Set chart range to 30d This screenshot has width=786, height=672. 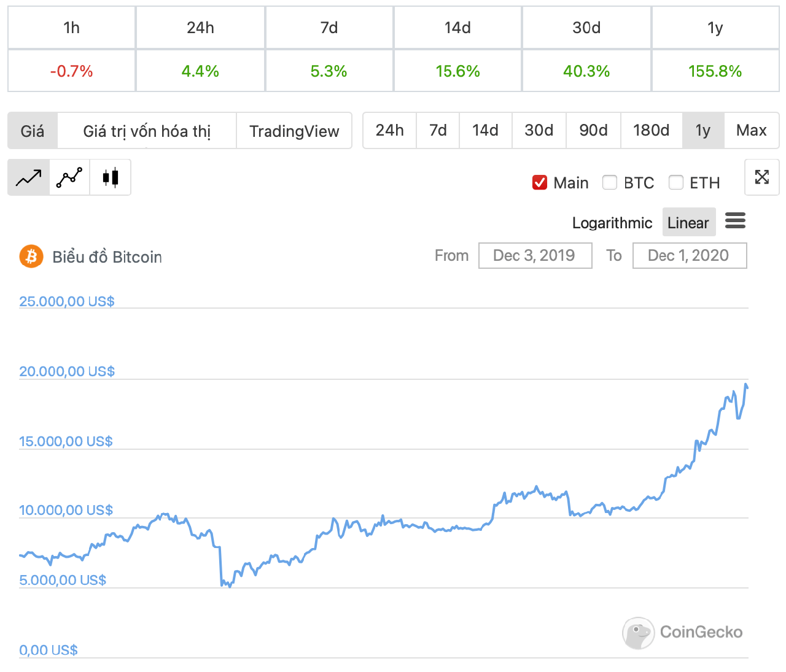539,130
